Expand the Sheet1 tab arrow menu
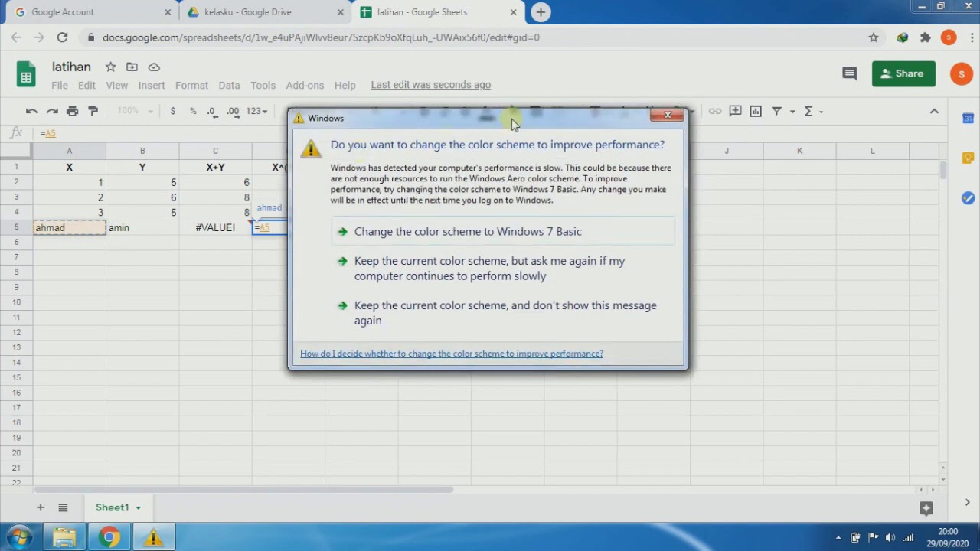980x551 pixels. coord(139,508)
